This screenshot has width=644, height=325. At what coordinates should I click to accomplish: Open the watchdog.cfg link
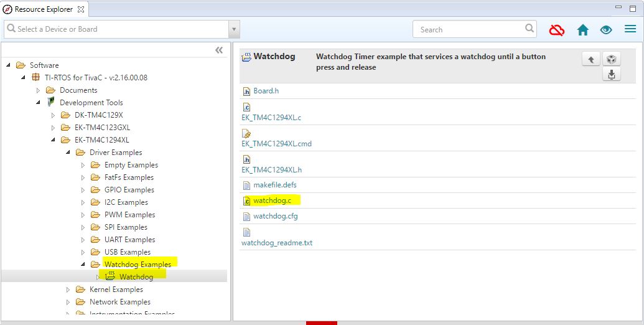tap(276, 215)
